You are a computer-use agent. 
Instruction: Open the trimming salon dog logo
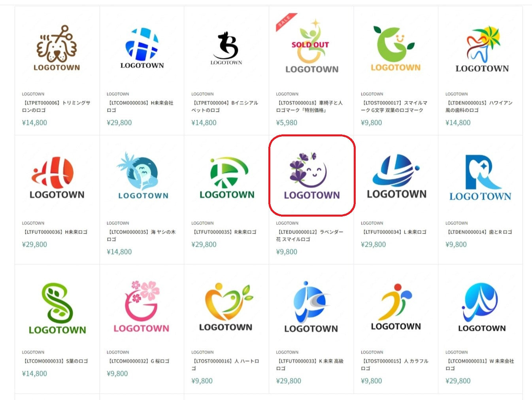pyautogui.click(x=57, y=48)
